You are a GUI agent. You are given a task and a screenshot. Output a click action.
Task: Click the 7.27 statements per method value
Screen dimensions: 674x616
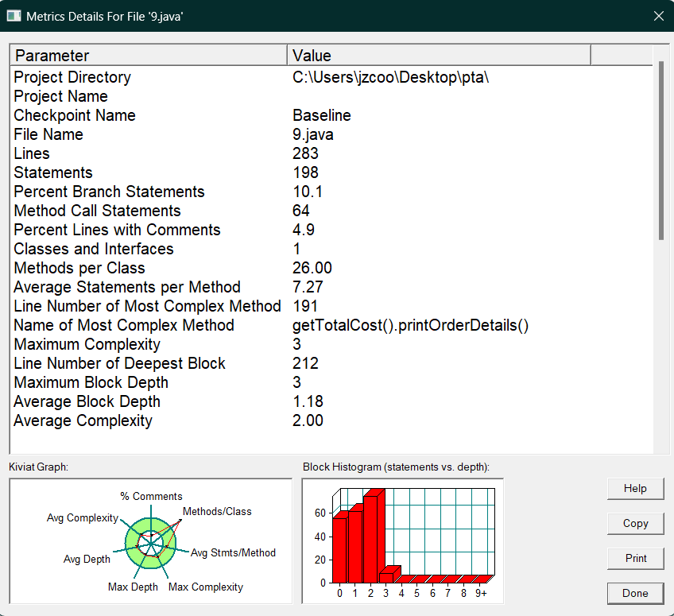pyautogui.click(x=308, y=287)
